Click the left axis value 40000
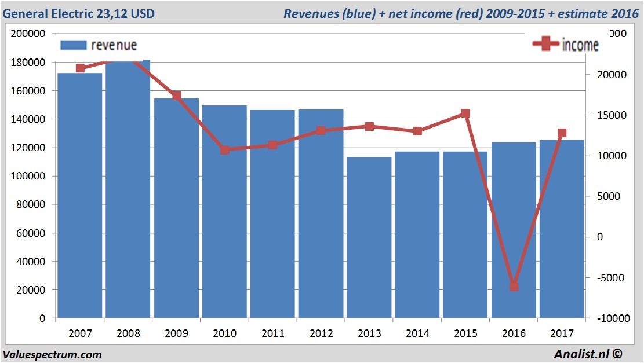Screen dimensions: 644x363 coord(31,261)
